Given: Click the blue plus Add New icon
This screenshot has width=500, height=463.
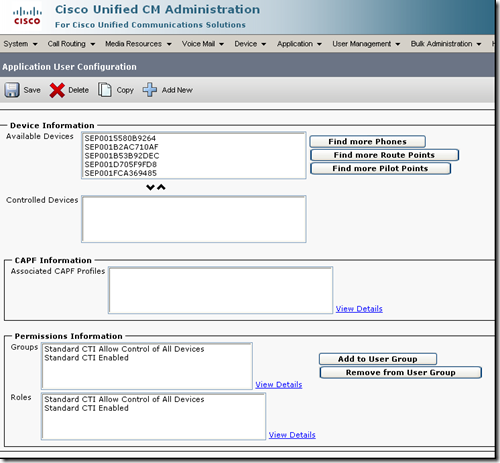Looking at the screenshot, I should (x=150, y=90).
